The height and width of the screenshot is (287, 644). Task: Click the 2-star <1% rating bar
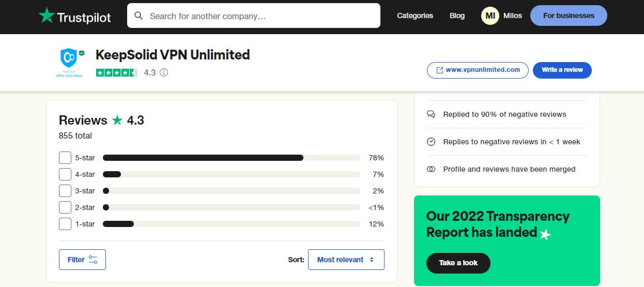click(x=232, y=207)
